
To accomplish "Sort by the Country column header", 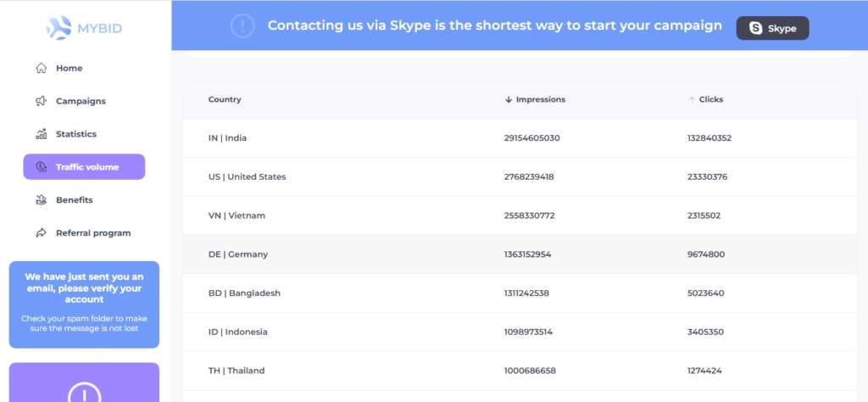I will (225, 99).
